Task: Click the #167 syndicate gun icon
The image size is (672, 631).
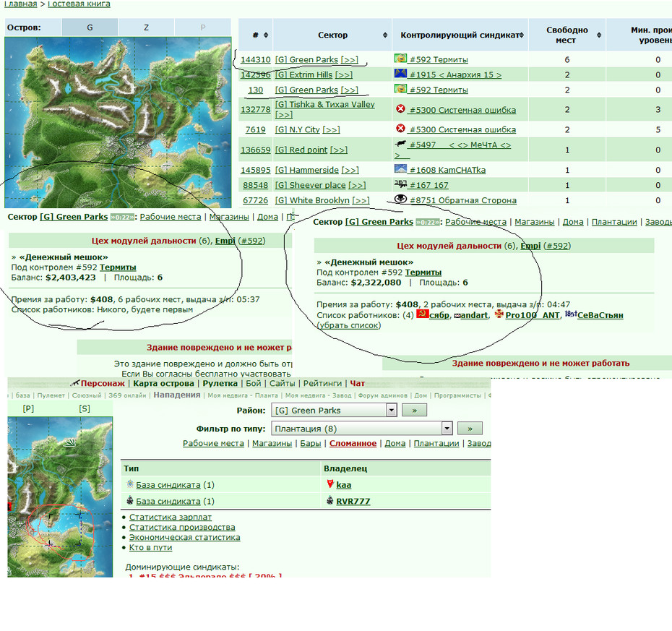Action: (400, 184)
